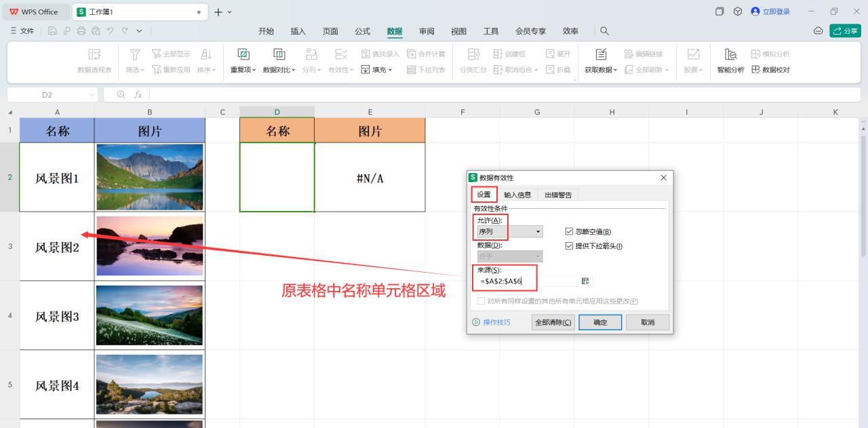The width and height of the screenshot is (868, 428).
Task: Click the 立即登录 account login button
Action: pos(771,12)
